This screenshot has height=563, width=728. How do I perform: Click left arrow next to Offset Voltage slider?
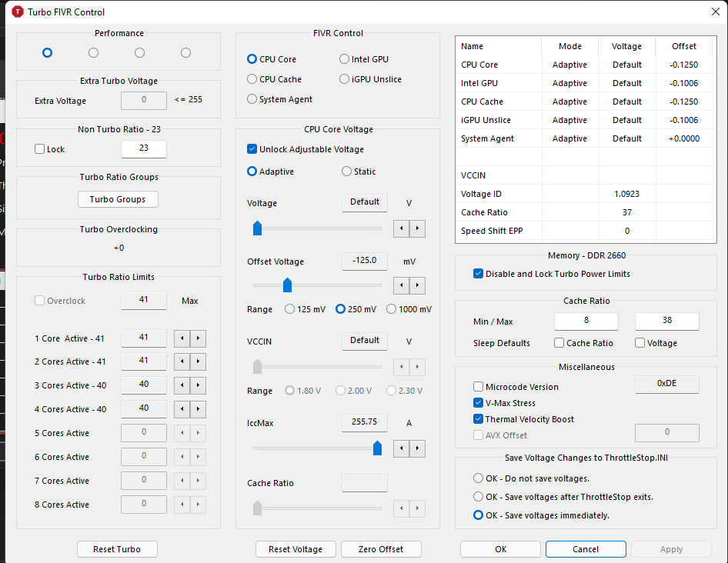pyautogui.click(x=401, y=285)
